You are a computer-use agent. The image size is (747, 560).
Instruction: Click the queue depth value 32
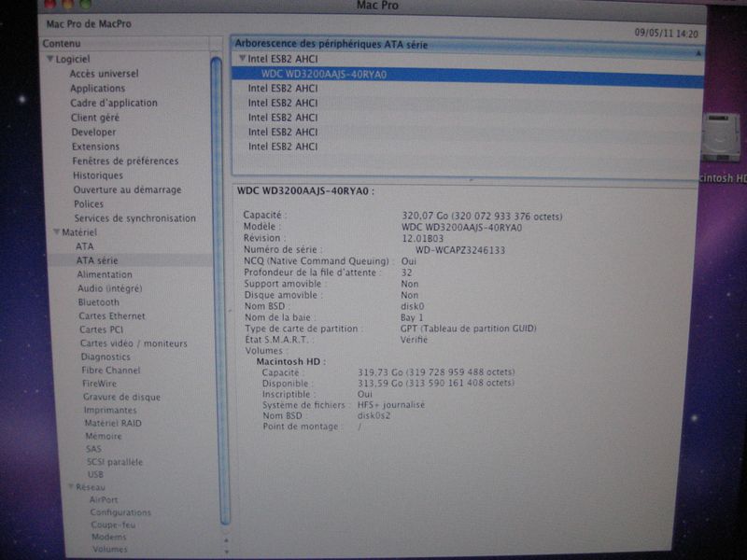[x=406, y=273]
